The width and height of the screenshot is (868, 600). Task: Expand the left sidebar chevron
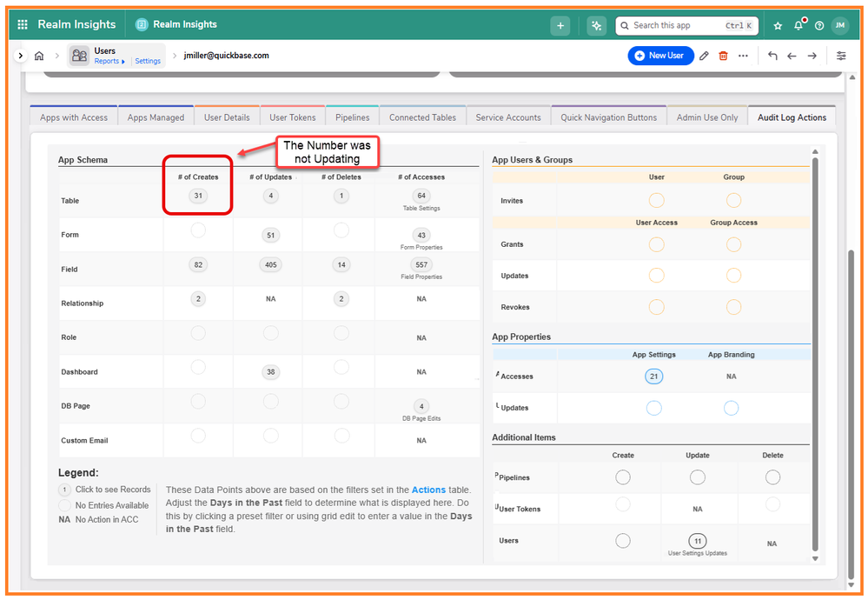coord(21,56)
